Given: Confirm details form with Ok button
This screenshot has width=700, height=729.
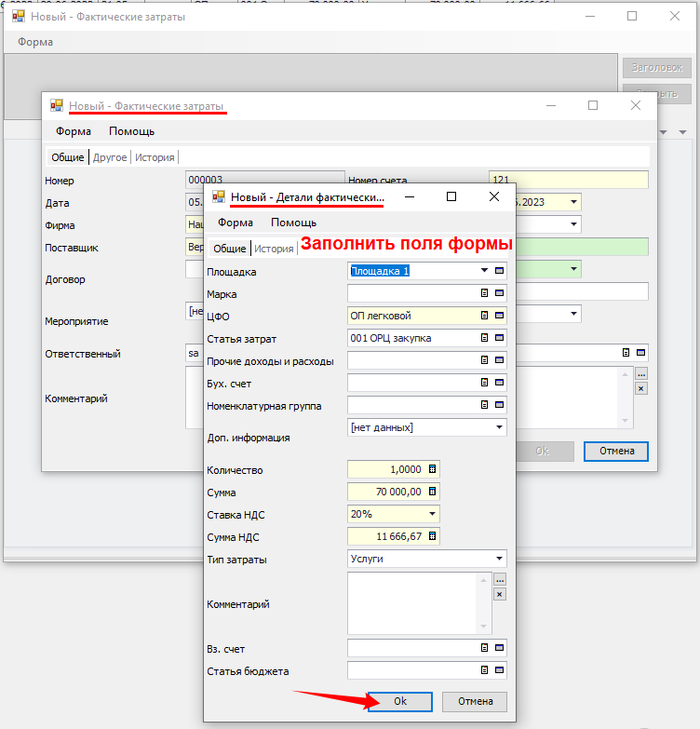Looking at the screenshot, I should coord(400,702).
